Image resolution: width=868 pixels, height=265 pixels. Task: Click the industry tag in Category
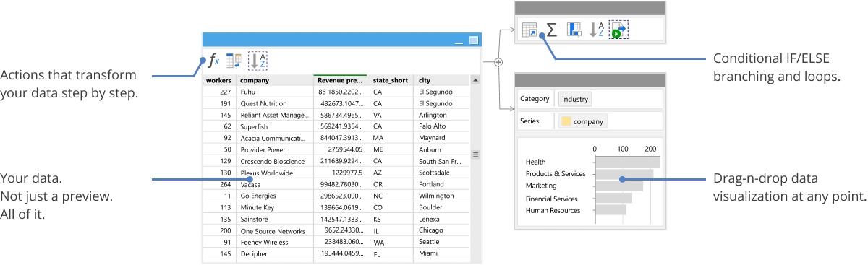(575, 99)
